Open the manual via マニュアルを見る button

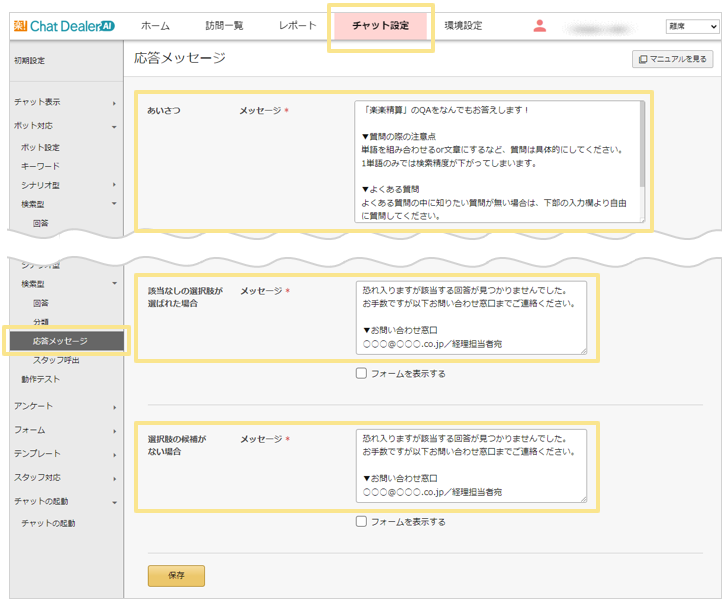pyautogui.click(x=672, y=60)
